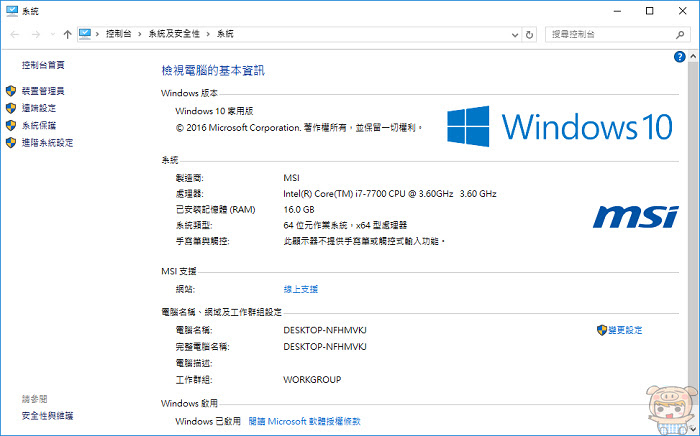
Task: Click the computer icon in address bar
Action: (x=85, y=34)
